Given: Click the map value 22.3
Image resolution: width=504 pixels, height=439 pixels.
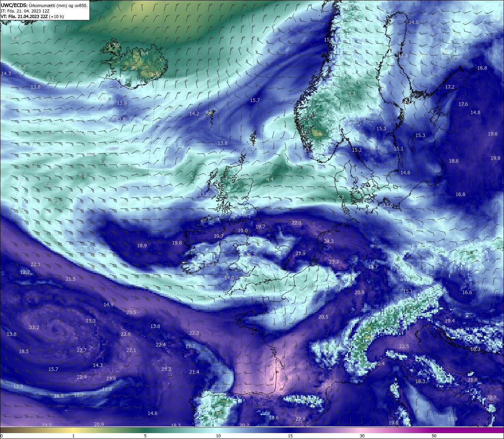Looking at the screenshot, I should pos(194,333).
